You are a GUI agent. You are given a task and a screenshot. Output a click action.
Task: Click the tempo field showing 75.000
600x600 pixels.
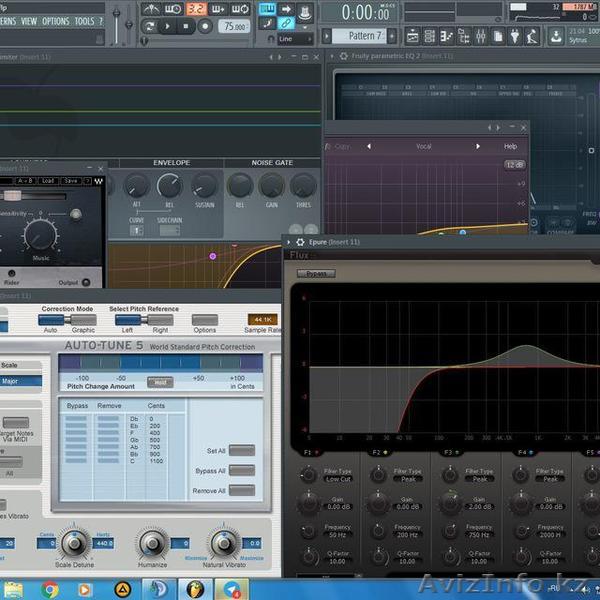[x=235, y=27]
